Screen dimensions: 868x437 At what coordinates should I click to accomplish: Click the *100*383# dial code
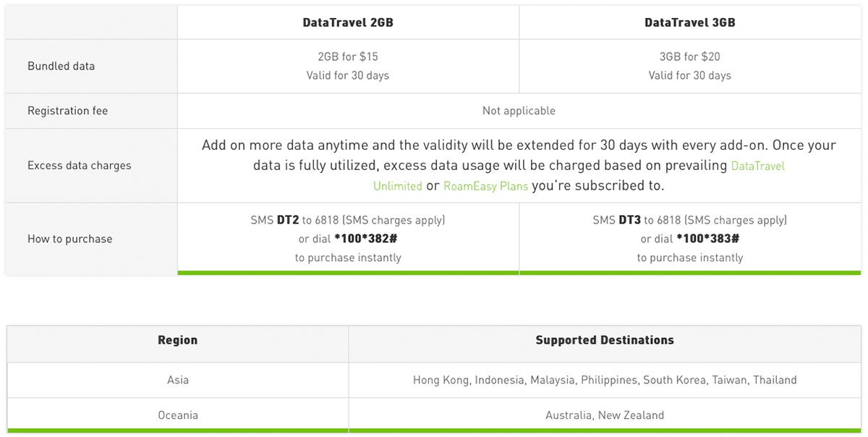pos(707,239)
